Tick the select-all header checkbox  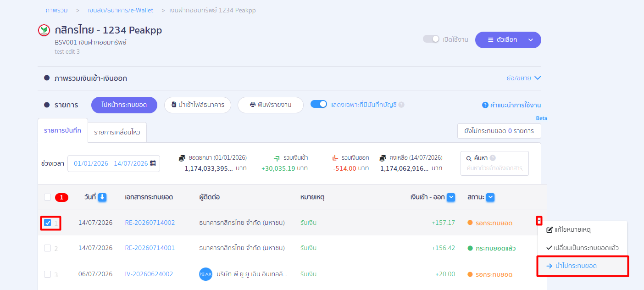[x=48, y=197]
